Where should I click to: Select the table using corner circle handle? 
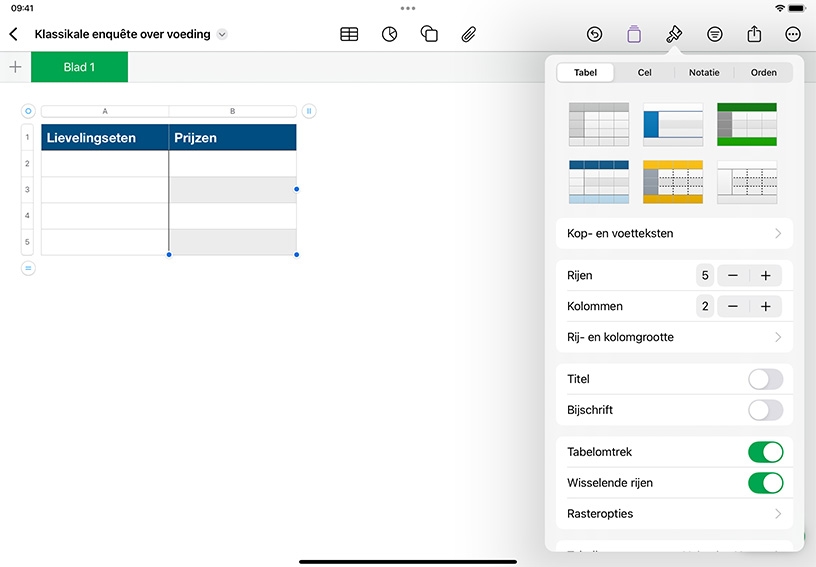(x=28, y=111)
